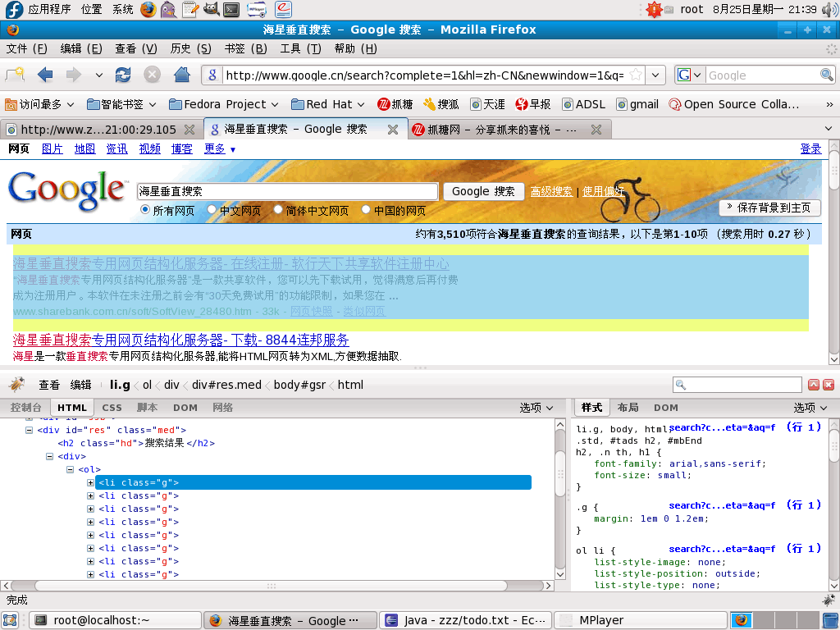
Task: Click the Google 搜索 button
Action: coord(483,191)
